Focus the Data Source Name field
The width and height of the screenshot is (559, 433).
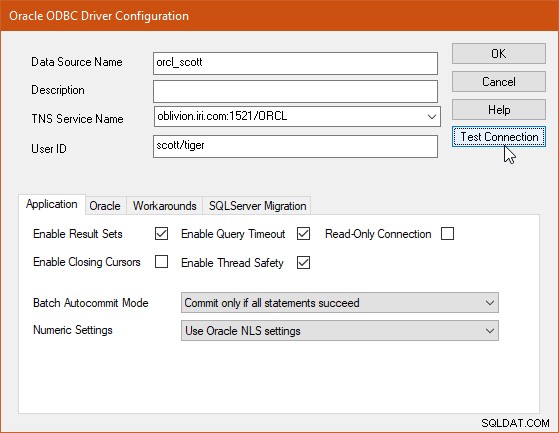coord(295,63)
